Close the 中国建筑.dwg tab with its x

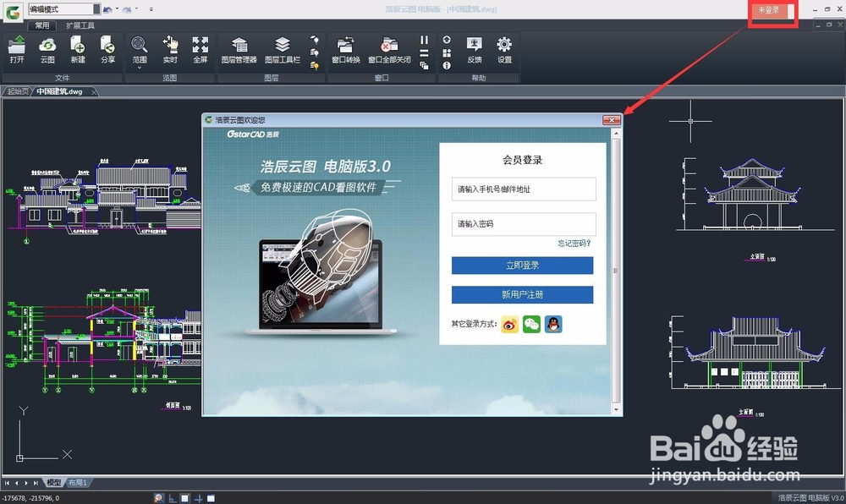click(94, 92)
